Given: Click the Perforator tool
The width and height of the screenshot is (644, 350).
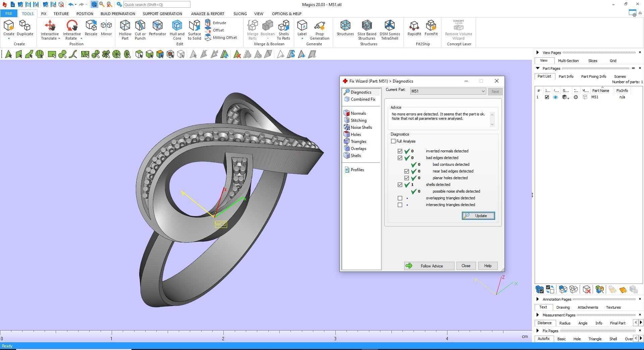Looking at the screenshot, I should coord(157,28).
